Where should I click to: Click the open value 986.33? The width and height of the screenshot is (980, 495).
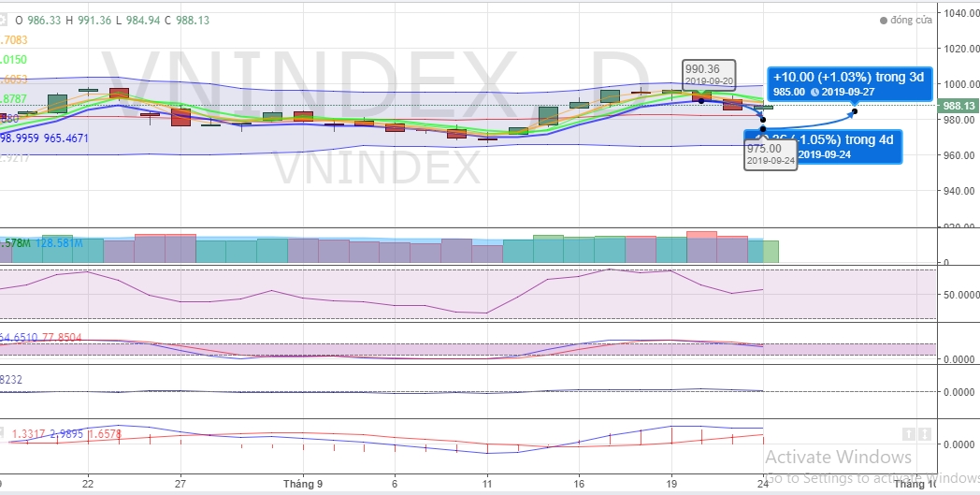[44, 21]
